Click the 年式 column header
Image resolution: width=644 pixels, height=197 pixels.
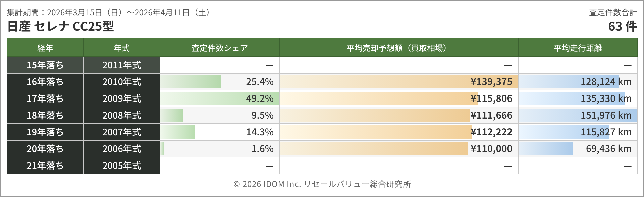click(122, 48)
